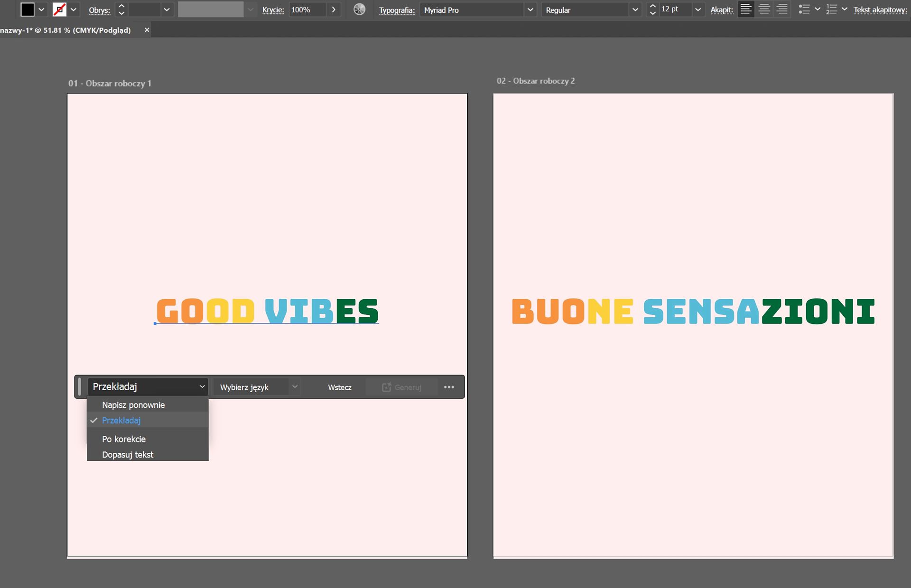Click the Typografia label link
911x588 pixels.
pyautogui.click(x=397, y=10)
